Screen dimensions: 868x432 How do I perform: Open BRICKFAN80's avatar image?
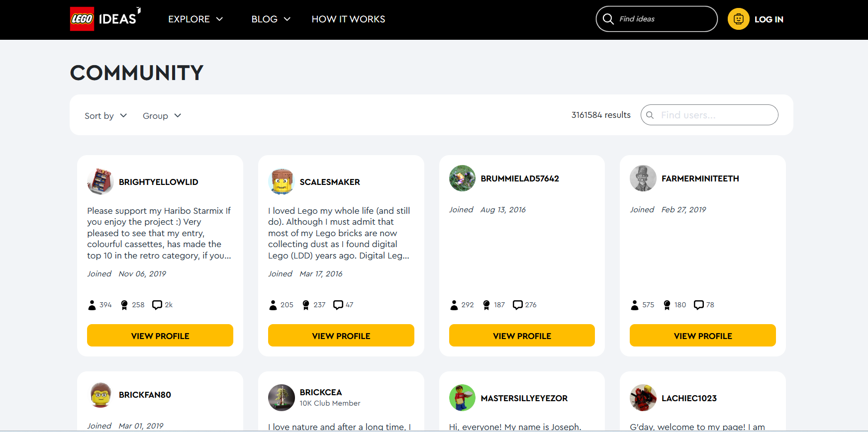(x=100, y=395)
